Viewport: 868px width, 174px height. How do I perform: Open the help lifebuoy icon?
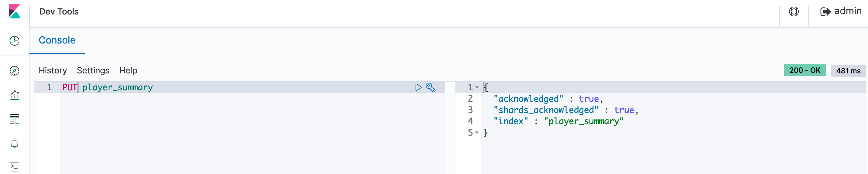tap(794, 12)
